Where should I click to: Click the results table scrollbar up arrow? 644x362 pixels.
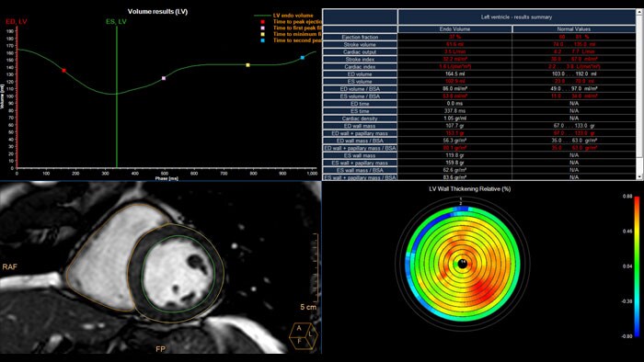pyautogui.click(x=639, y=12)
